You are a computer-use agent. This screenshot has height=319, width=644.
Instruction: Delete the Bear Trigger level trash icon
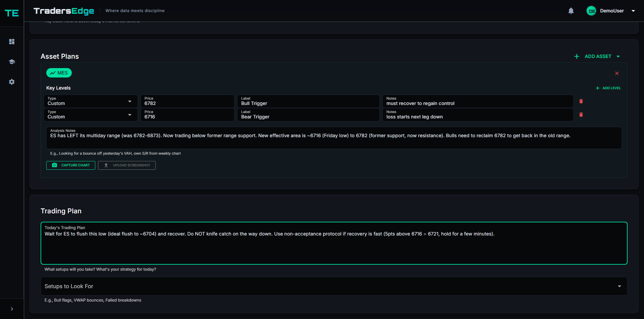pyautogui.click(x=581, y=115)
